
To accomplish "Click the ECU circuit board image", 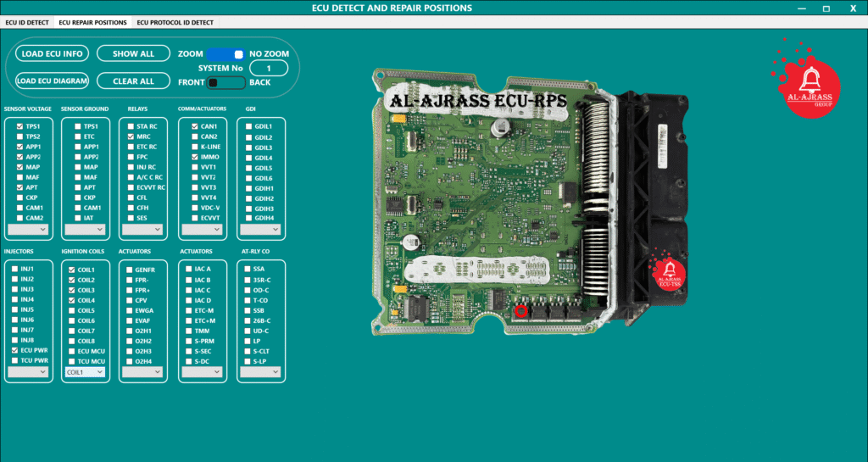I will [530, 202].
